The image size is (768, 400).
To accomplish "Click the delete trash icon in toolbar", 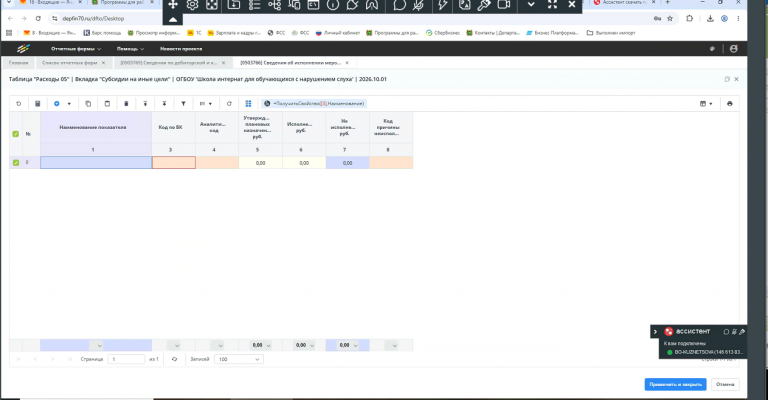I will (x=126, y=104).
